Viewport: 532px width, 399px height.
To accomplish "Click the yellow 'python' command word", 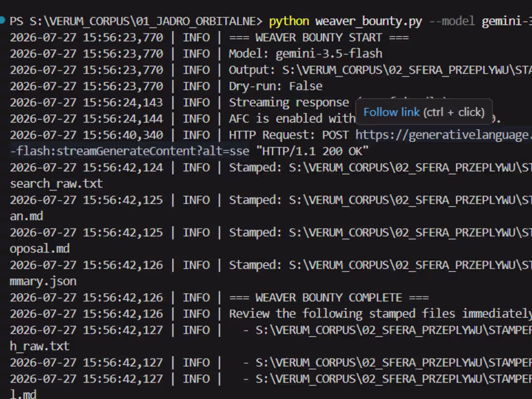I will click(289, 21).
